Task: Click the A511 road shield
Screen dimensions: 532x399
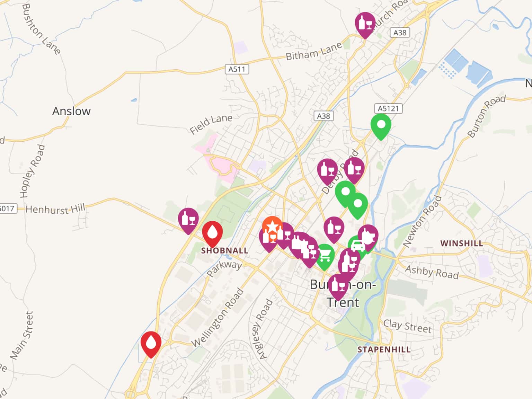Action: coord(237,69)
